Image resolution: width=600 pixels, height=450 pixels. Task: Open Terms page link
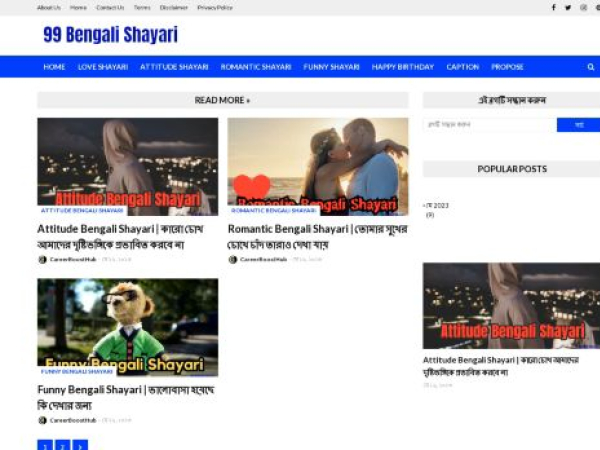click(x=142, y=7)
